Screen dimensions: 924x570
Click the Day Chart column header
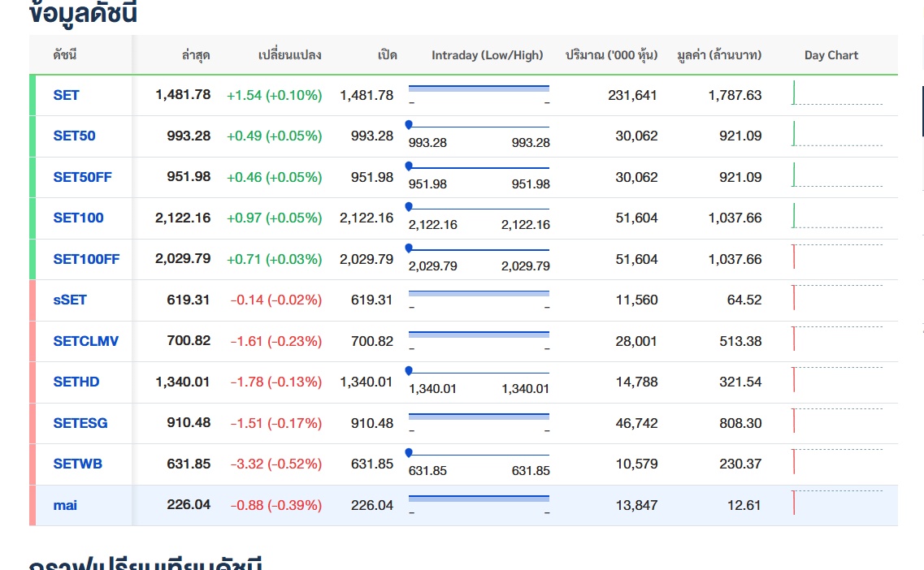click(831, 55)
